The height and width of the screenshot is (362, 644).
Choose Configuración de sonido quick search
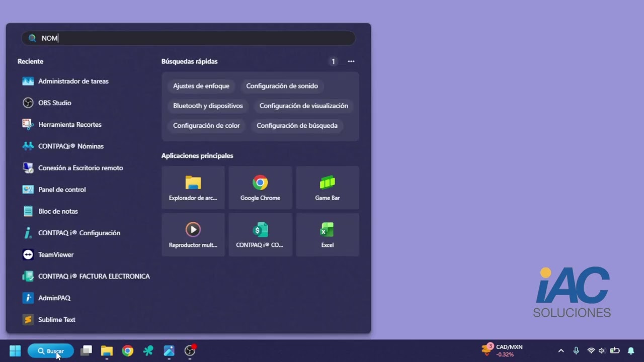[x=282, y=86]
